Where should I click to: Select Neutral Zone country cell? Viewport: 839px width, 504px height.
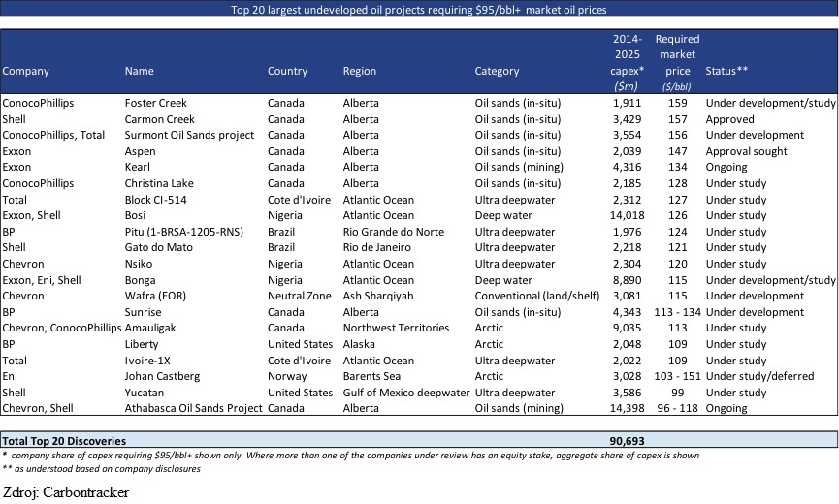click(300, 296)
